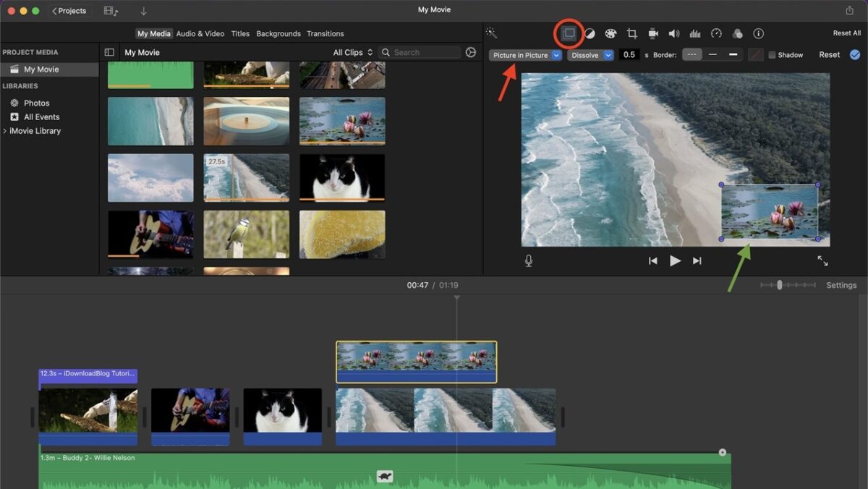Open the Dissolve transition dropdown

590,55
